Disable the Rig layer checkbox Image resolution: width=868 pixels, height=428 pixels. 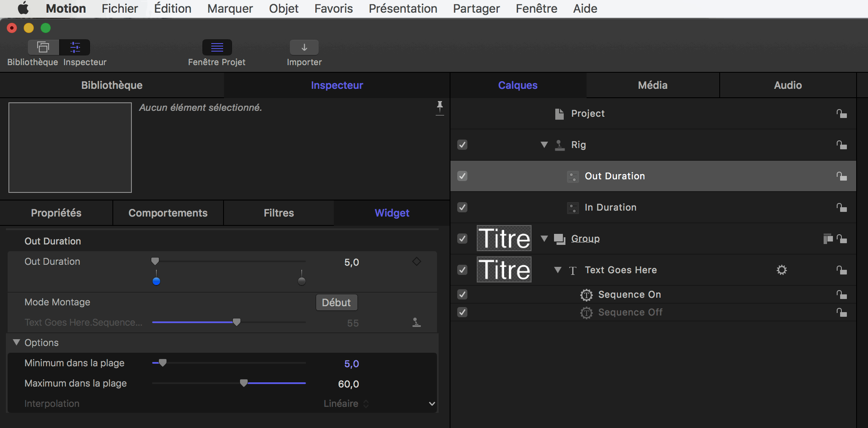click(462, 145)
